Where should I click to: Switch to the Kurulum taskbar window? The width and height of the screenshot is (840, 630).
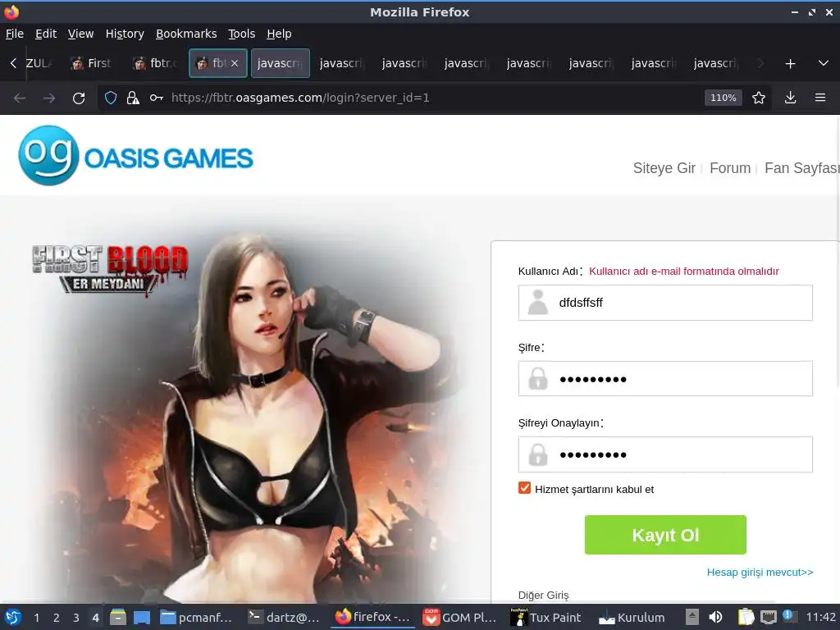click(632, 617)
